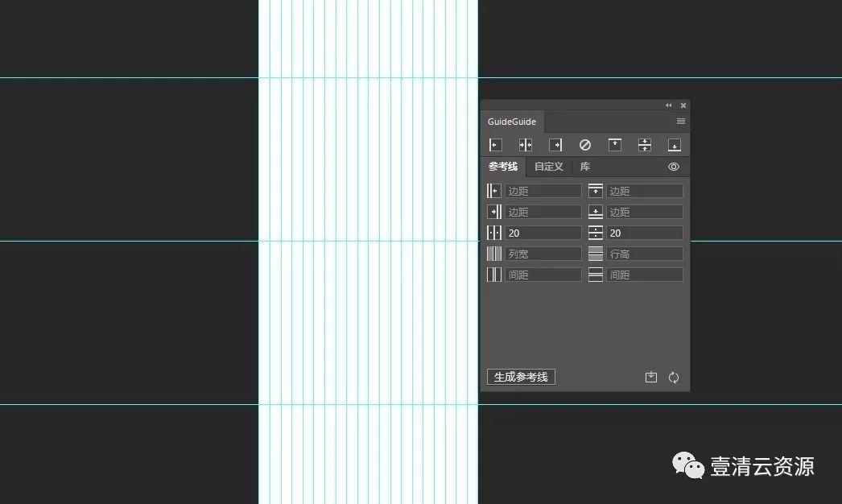
Task: Click the 生成参考线 button
Action: pyautogui.click(x=521, y=377)
